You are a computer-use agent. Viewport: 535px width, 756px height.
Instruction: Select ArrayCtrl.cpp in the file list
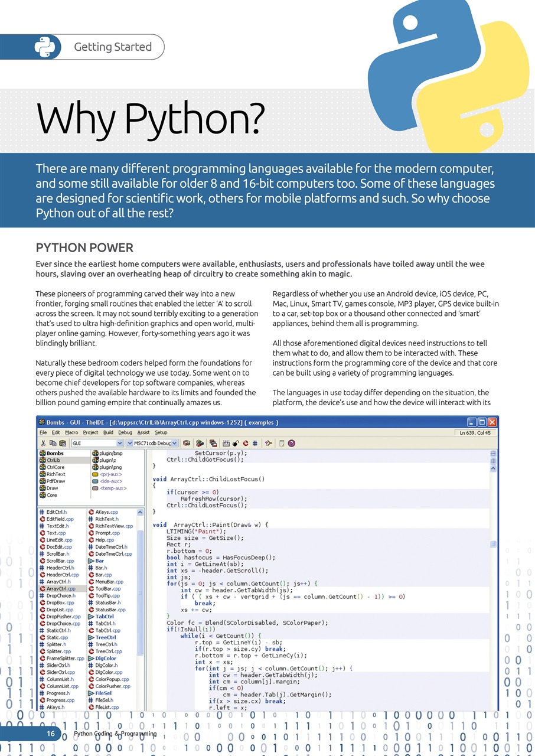point(60,589)
